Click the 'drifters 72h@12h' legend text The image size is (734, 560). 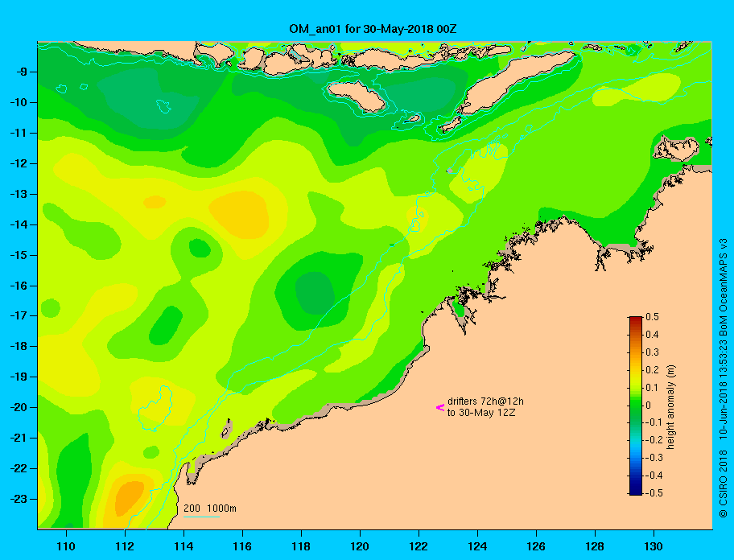(485, 401)
